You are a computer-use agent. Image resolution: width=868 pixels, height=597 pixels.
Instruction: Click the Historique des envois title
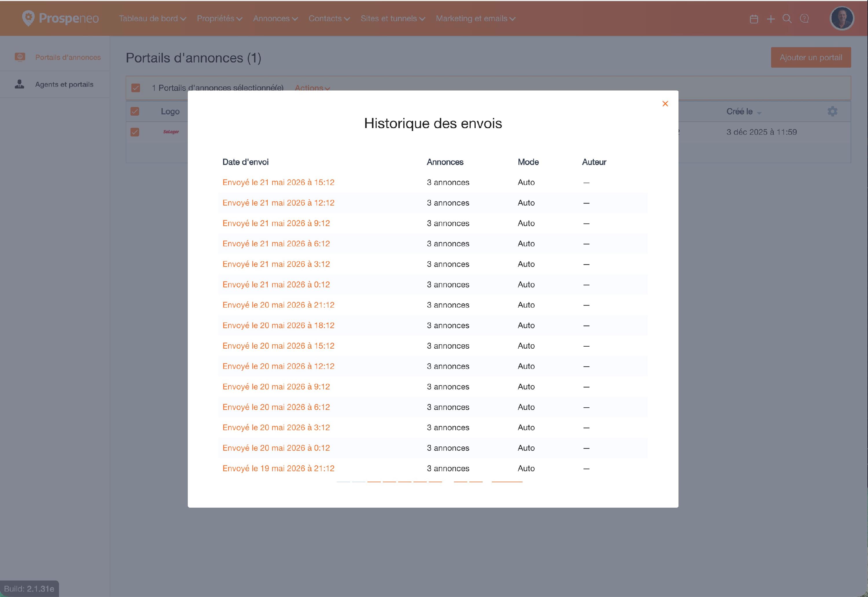coord(433,123)
